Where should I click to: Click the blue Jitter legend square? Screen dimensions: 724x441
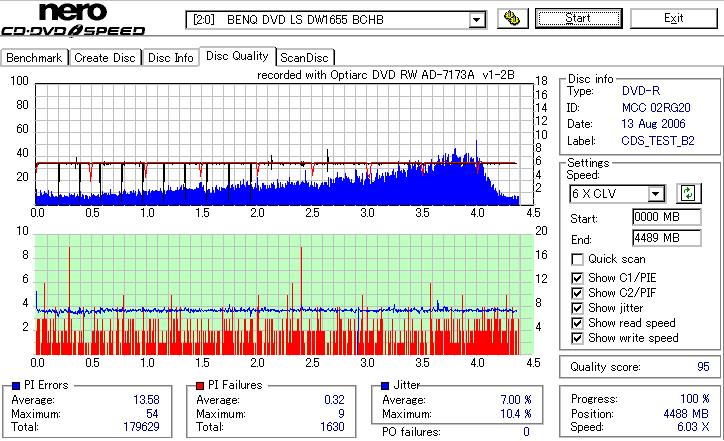tap(385, 385)
